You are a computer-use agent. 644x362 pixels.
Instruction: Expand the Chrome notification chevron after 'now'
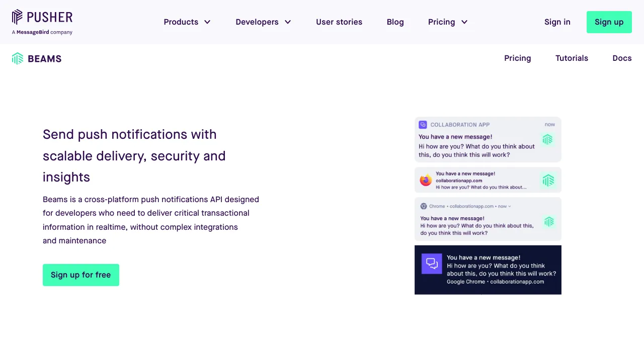pyautogui.click(x=510, y=206)
